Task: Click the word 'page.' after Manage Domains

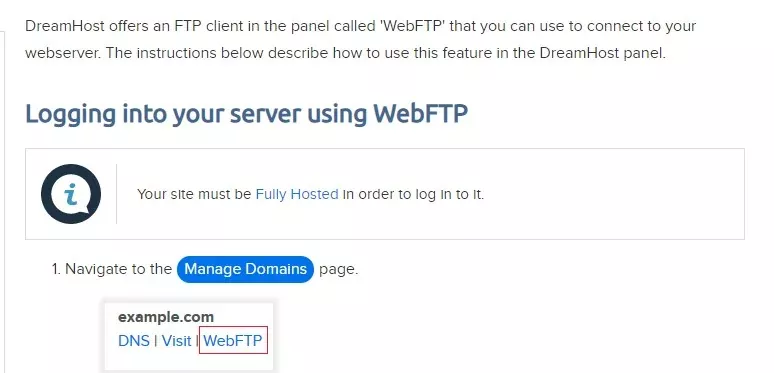Action: [x=339, y=269]
